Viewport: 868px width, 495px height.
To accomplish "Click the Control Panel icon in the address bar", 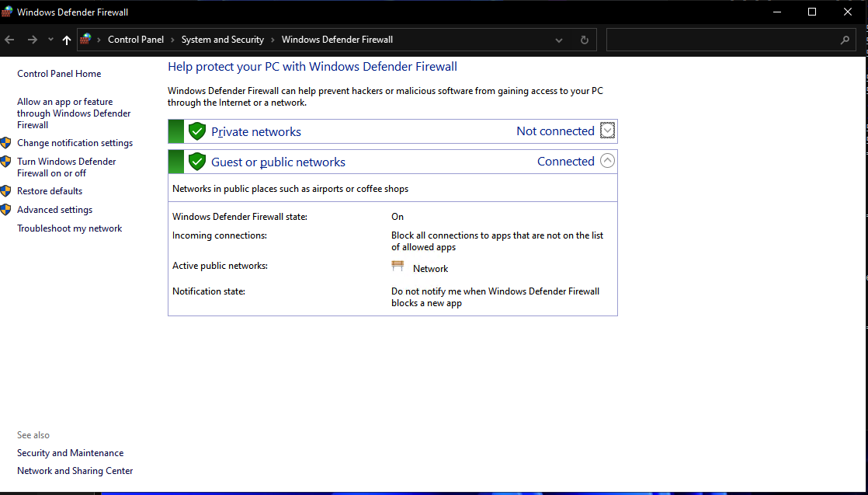I will coord(85,39).
